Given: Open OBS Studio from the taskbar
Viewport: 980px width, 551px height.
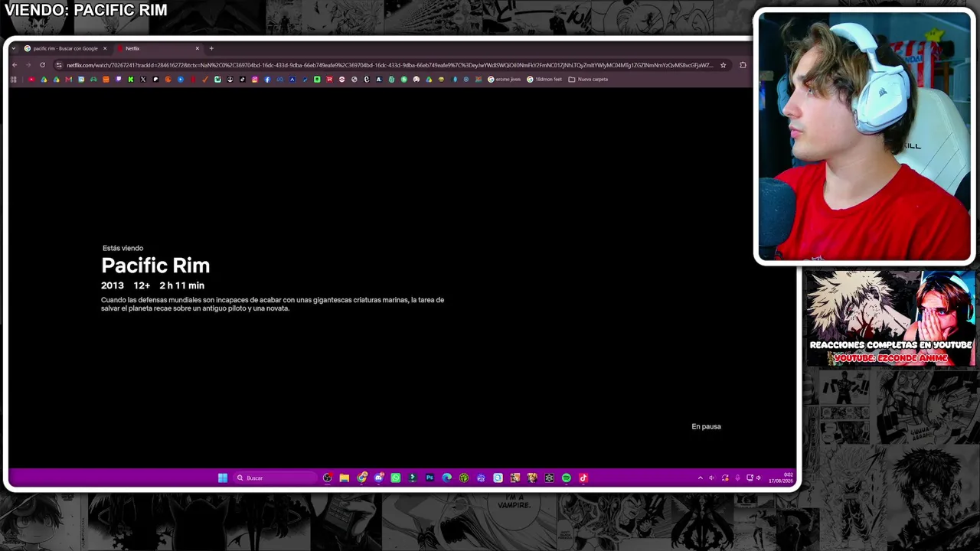Looking at the screenshot, I should [328, 478].
